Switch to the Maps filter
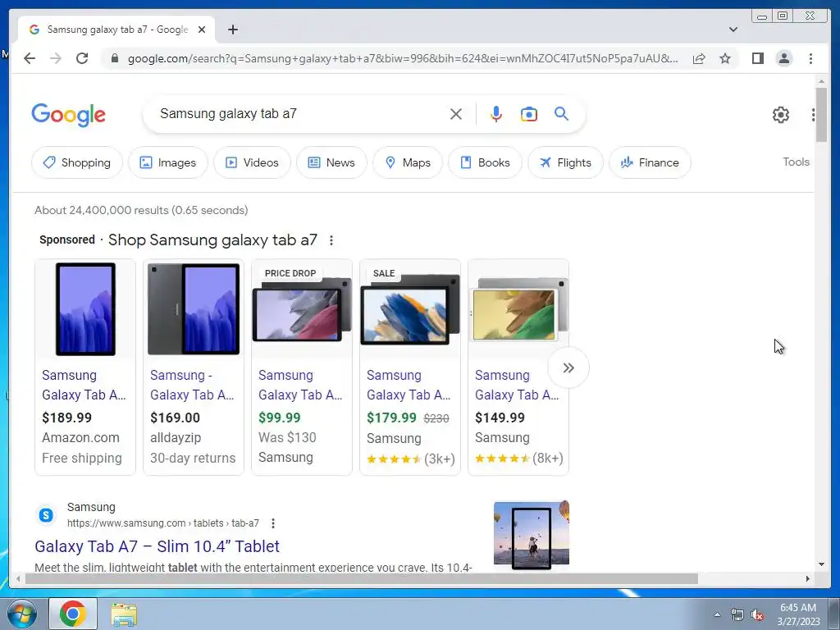This screenshot has height=630, width=840. [408, 162]
